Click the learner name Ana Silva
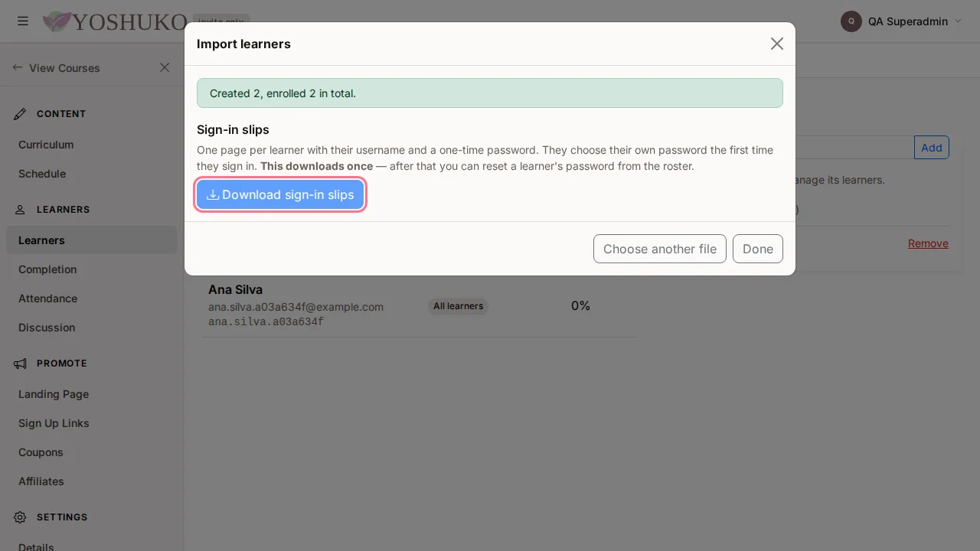The image size is (980, 551). [x=235, y=290]
